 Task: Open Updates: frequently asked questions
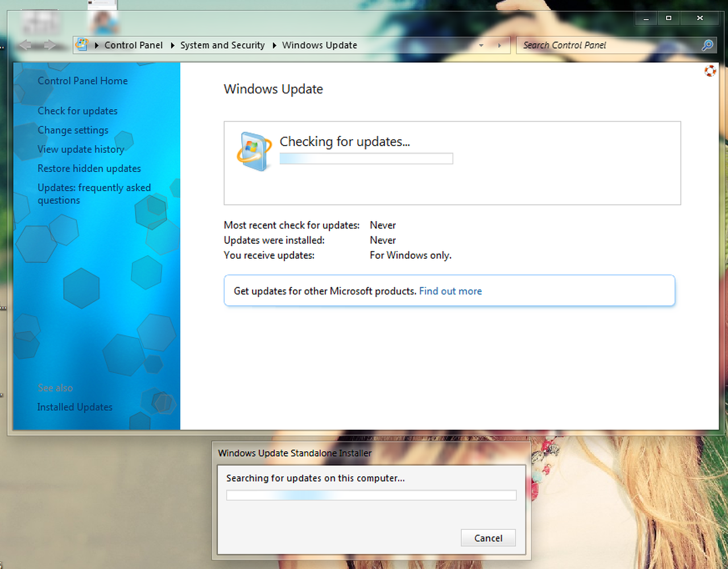coord(94,194)
